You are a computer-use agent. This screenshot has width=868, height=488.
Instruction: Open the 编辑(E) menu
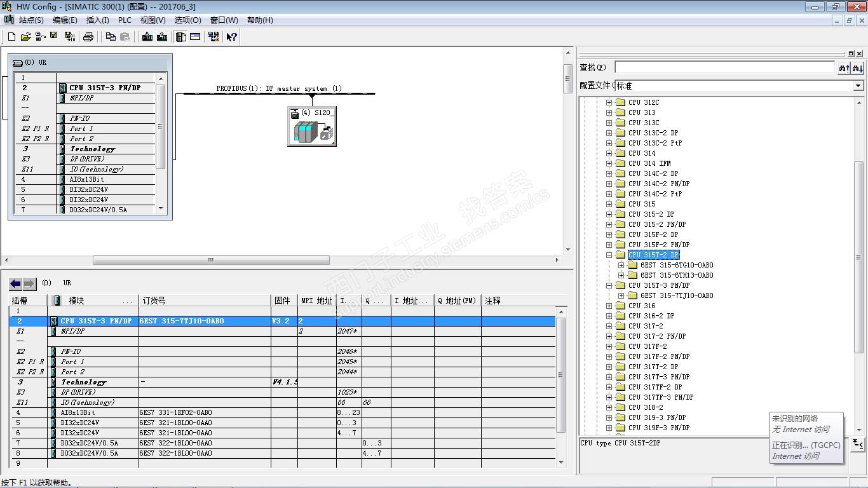[x=65, y=20]
